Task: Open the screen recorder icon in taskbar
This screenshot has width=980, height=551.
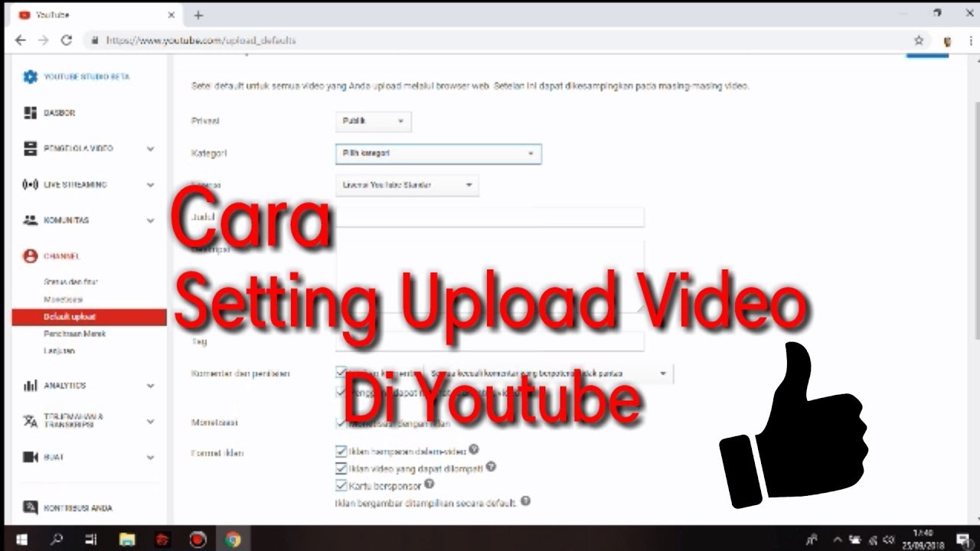Action: (198, 539)
